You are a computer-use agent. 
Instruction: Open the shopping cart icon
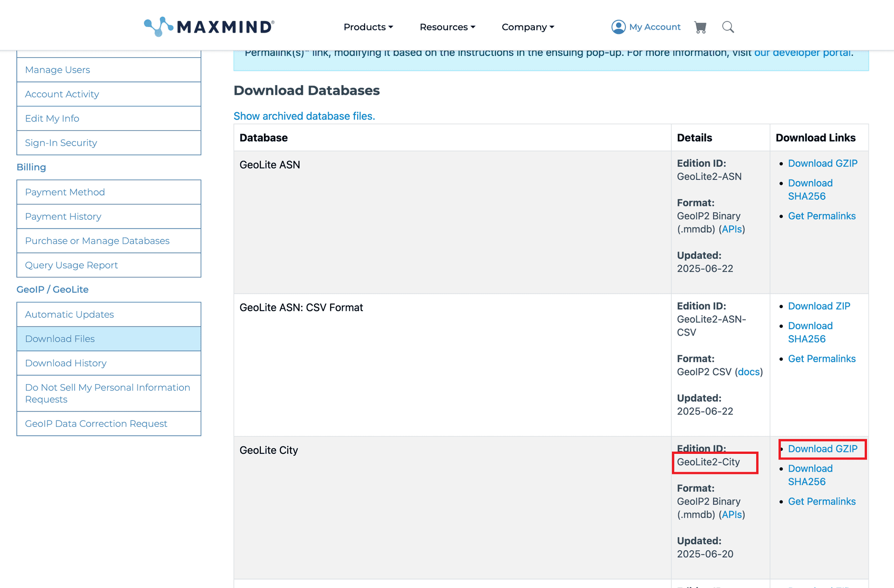click(700, 27)
